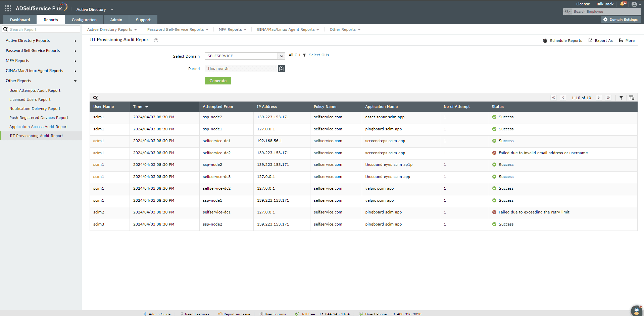Screen dimensions: 644x316
Task: Open the apps grid launcher icon
Action: [x=8, y=8]
